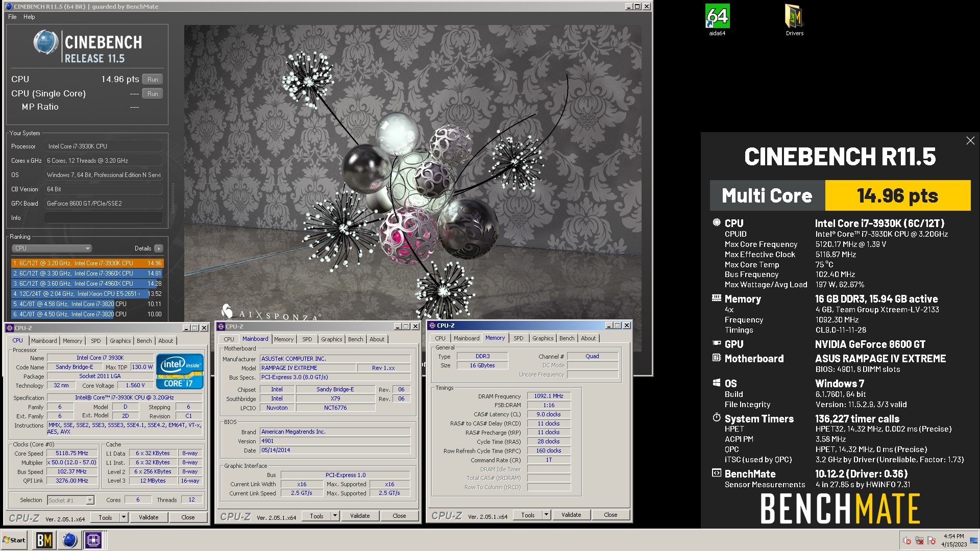The image size is (980, 551).
Task: Open SPD tab in middle CPU-Z window
Action: coord(307,339)
